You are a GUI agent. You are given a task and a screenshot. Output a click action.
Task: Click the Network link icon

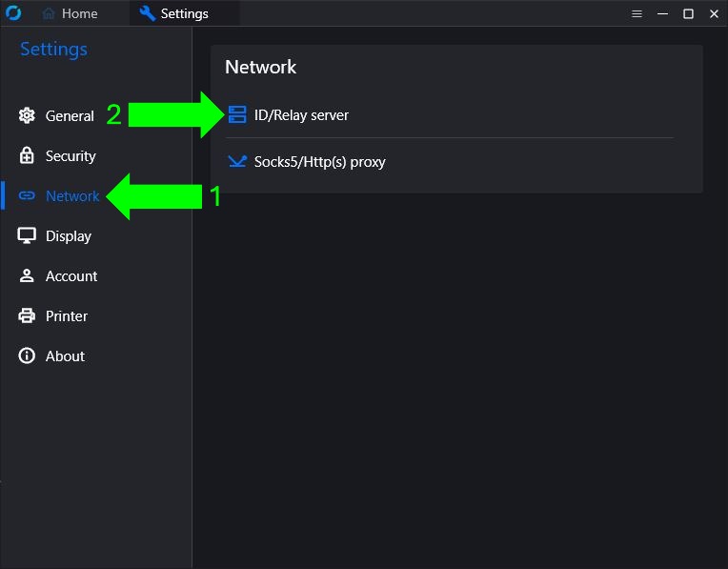(x=27, y=195)
